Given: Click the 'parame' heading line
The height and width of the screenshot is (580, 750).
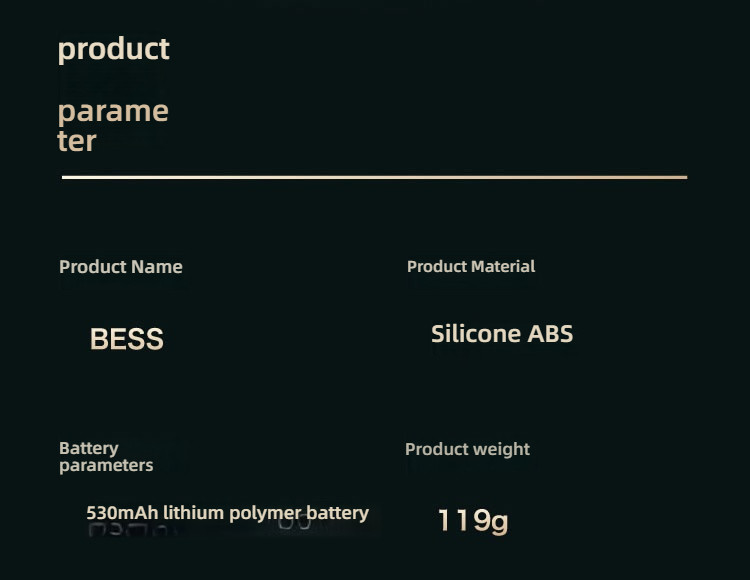Looking at the screenshot, I should click(113, 112).
